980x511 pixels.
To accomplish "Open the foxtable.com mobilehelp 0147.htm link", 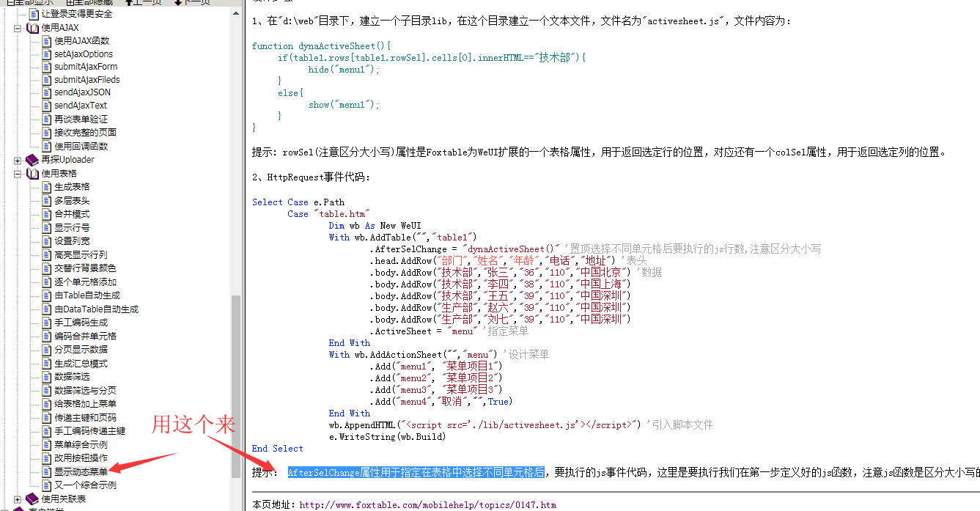I will click(x=427, y=505).
